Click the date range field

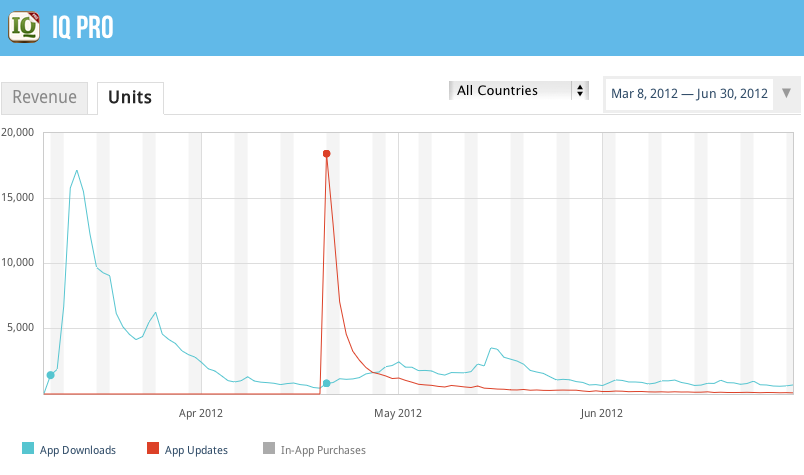point(689,94)
